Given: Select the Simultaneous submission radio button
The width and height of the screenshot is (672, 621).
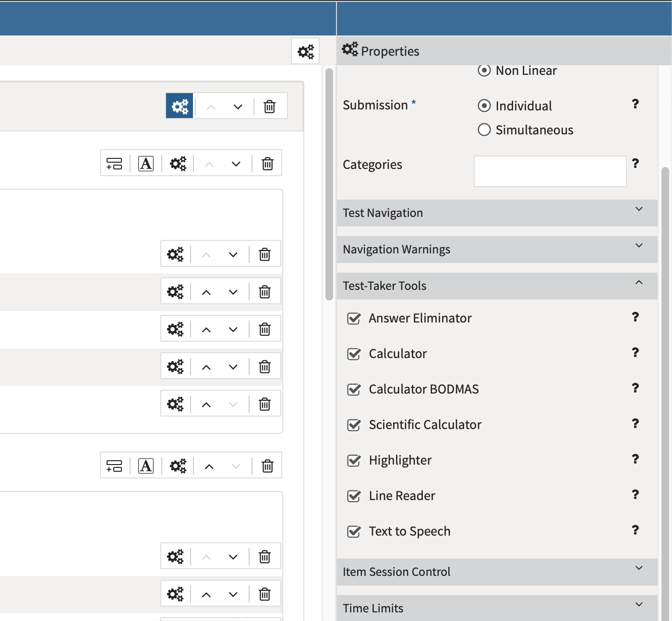Looking at the screenshot, I should (484, 130).
